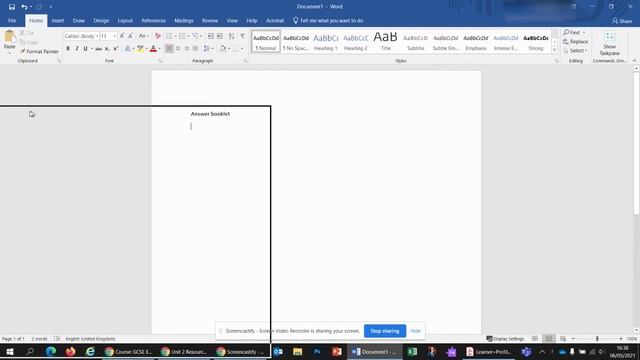Decrease font size with shrink font icon
Screen dimensions: 640x360
[x=131, y=36]
